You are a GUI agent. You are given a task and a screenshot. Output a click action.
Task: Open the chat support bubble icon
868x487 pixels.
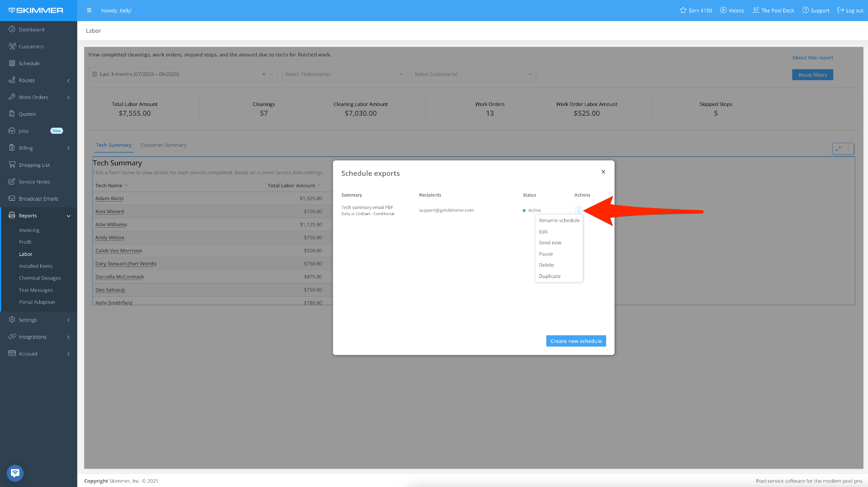click(15, 473)
